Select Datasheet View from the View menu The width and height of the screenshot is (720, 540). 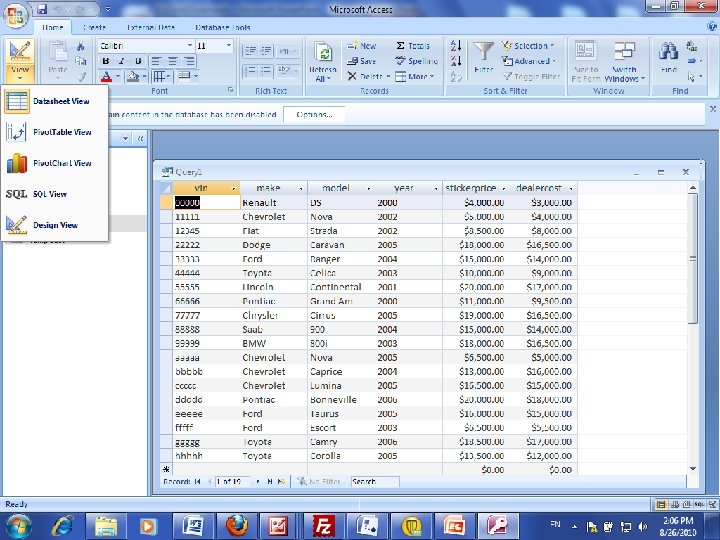pyautogui.click(x=55, y=101)
